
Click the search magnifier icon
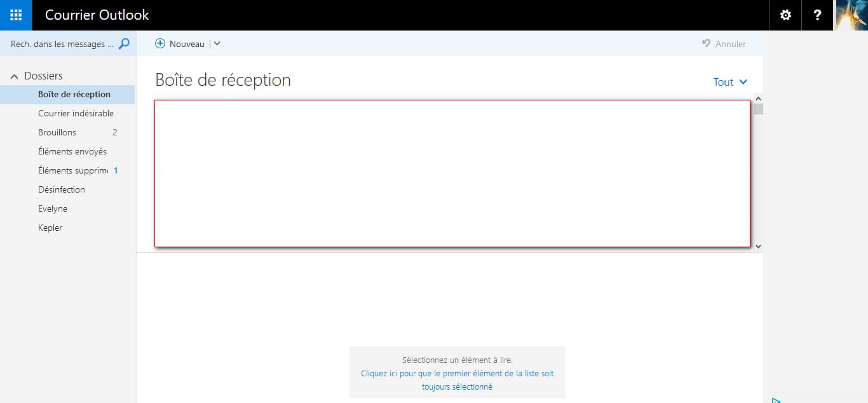pos(125,44)
